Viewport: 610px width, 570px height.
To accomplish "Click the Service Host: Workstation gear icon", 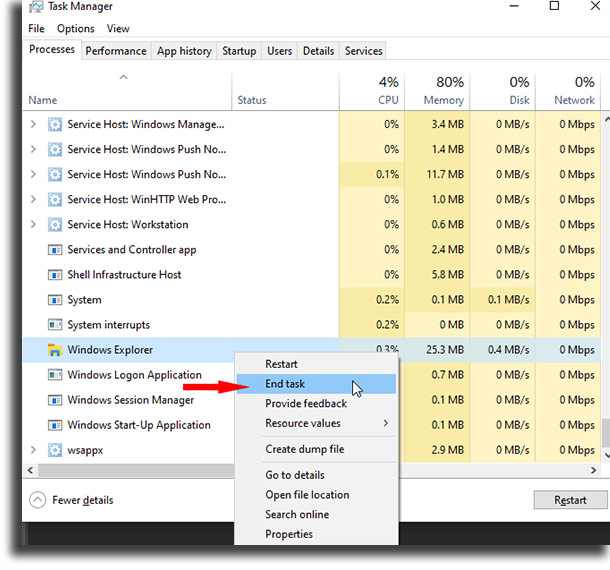I will coord(55,224).
